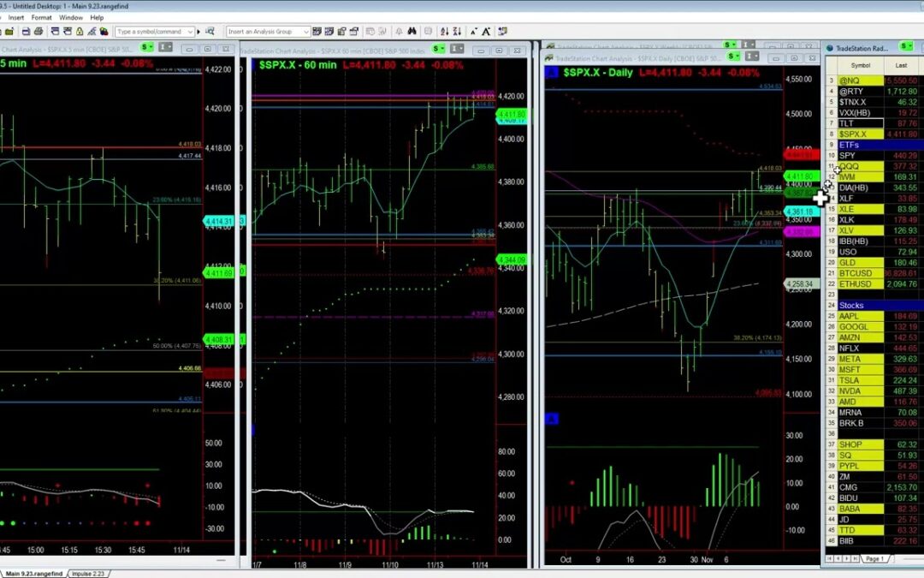The width and height of the screenshot is (924, 578).
Task: Click the colored balls icon in toolbar
Action: pyautogui.click(x=104, y=32)
